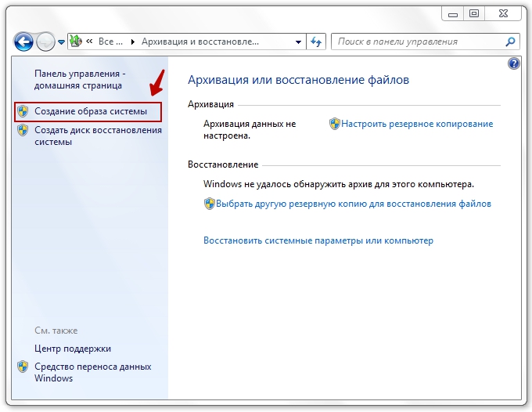Click shield icon beside 'Настроить резервное копирование'
Screen dimensions: 532x412
(335, 124)
